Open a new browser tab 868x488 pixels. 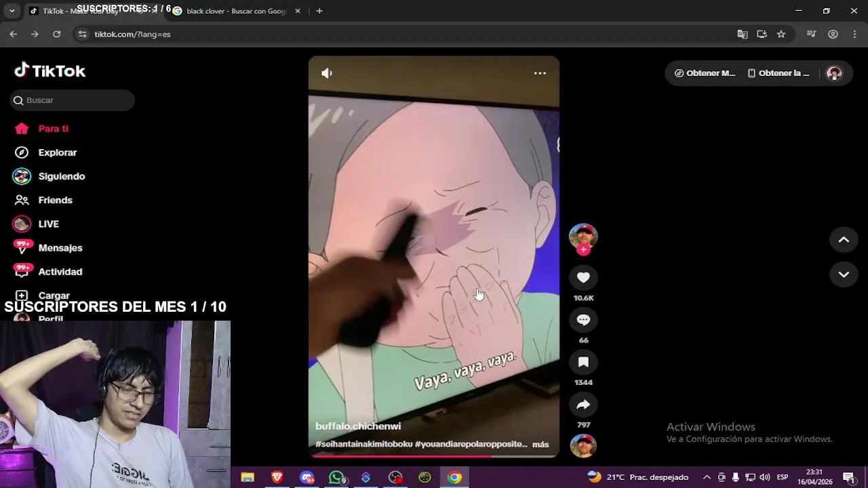319,11
